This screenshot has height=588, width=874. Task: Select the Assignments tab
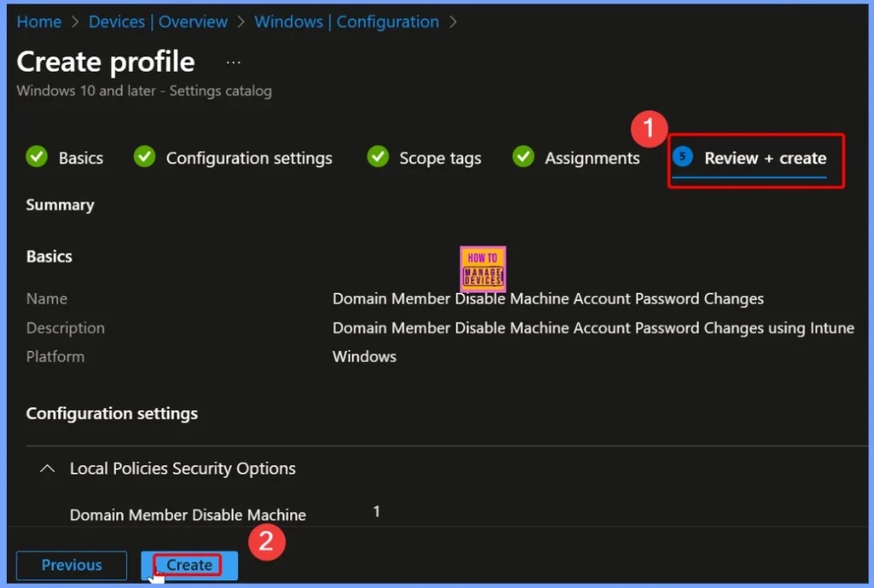pyautogui.click(x=591, y=159)
